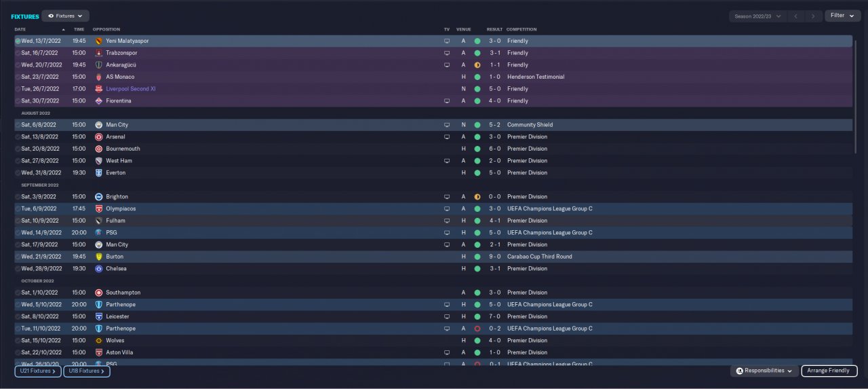The image size is (868, 389).
Task: Expand the Season 2022/23 selector
Action: [757, 16]
